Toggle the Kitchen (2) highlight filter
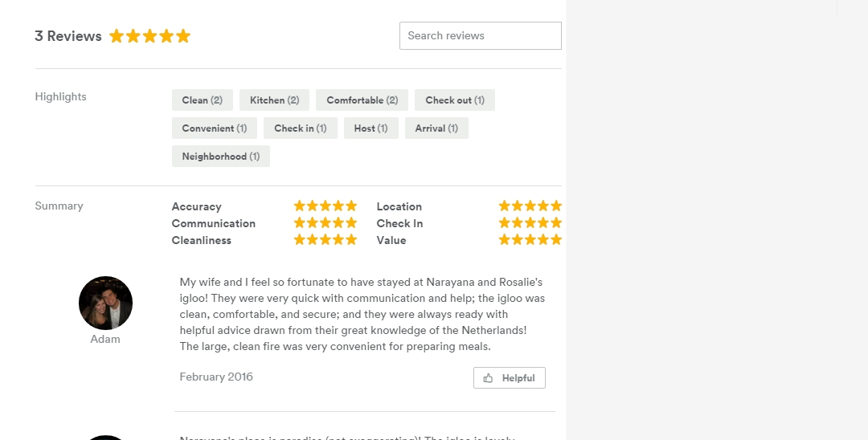The height and width of the screenshot is (440, 868). coord(274,100)
